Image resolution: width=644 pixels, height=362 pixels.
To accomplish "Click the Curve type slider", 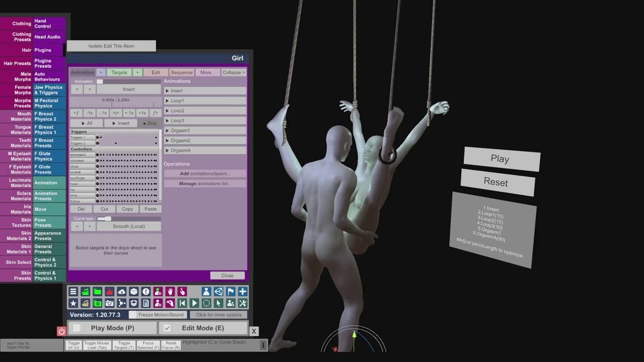I will click(105, 219).
